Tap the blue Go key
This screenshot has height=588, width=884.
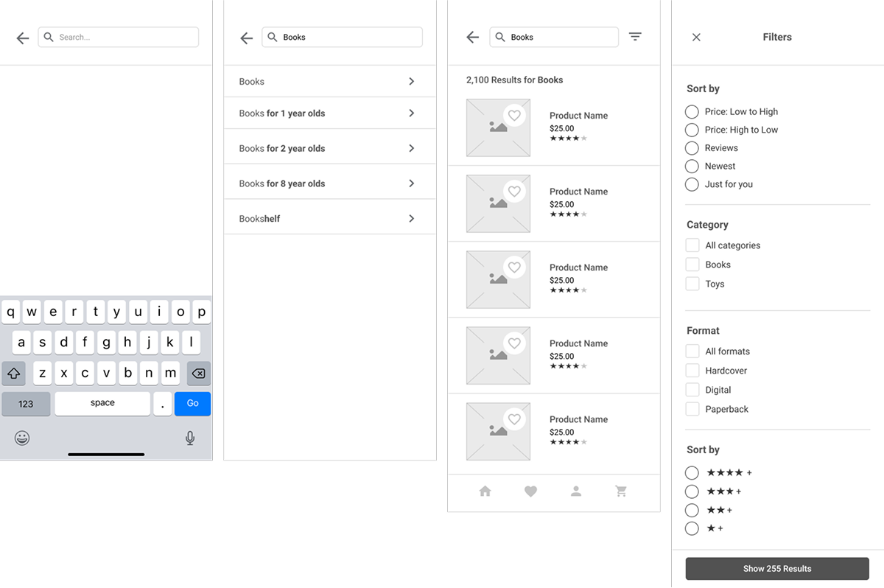click(192, 404)
